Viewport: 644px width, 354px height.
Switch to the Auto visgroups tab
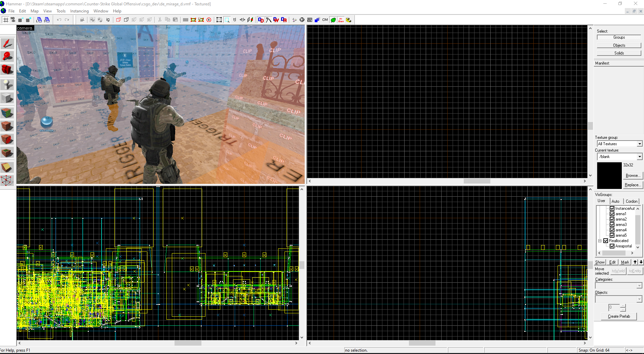tap(615, 201)
